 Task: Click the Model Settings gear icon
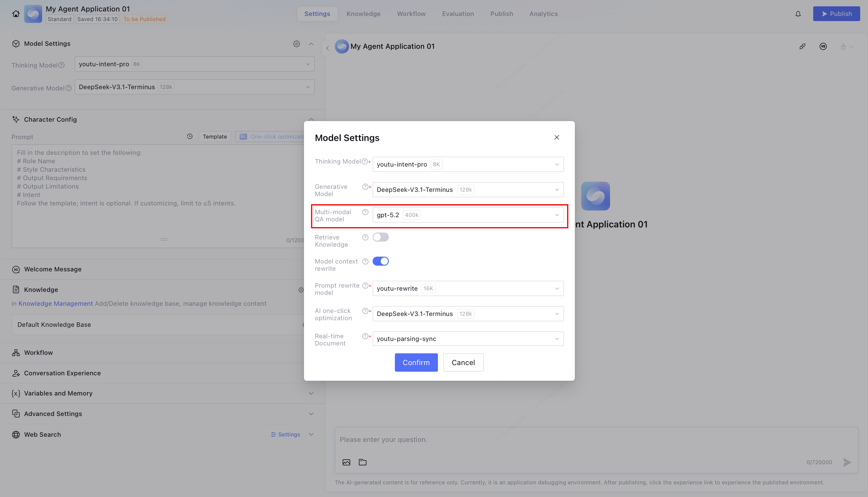pyautogui.click(x=296, y=44)
